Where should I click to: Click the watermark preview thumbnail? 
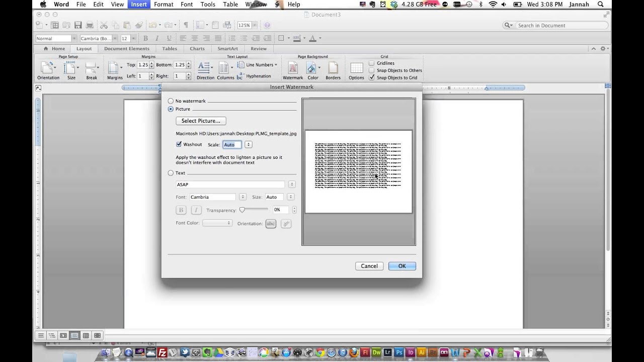[x=358, y=172]
